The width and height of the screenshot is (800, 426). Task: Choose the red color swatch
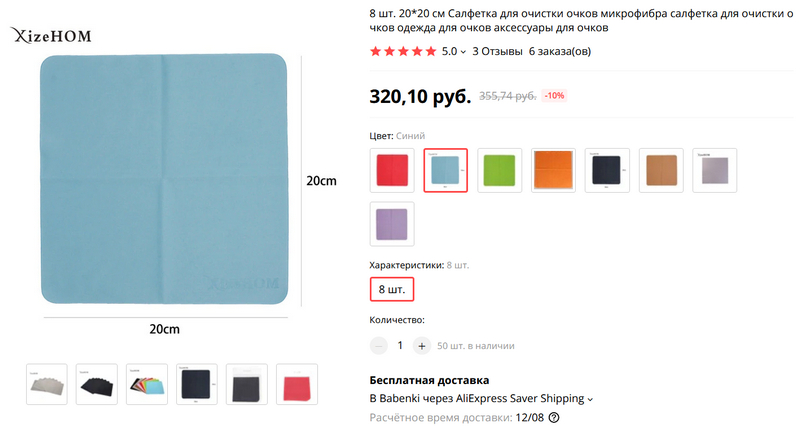[391, 170]
